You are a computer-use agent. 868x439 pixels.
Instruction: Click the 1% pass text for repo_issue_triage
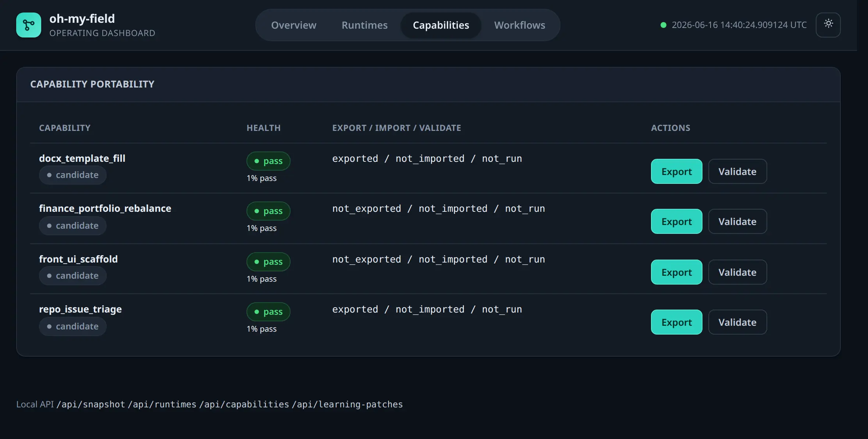[x=262, y=329]
